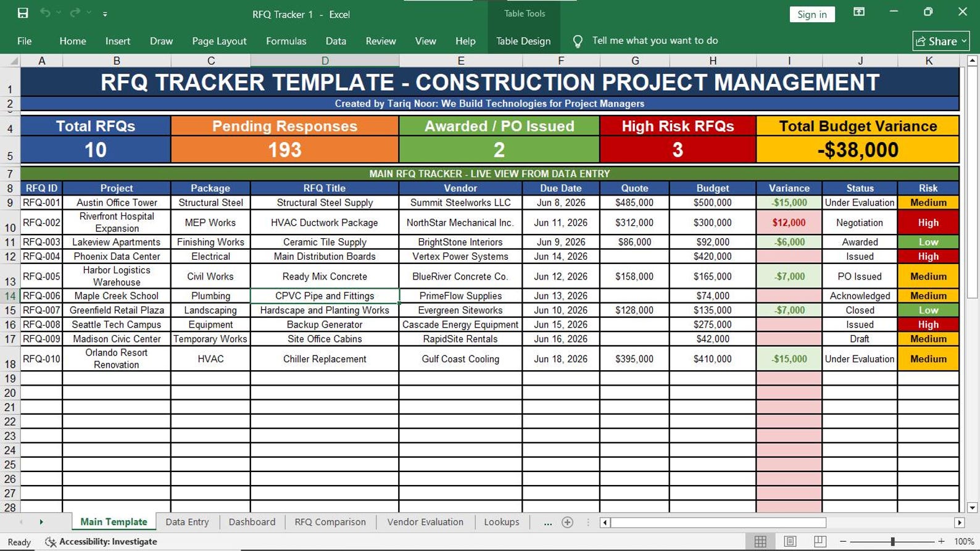The height and width of the screenshot is (551, 980).
Task: Select cell 'Phoenix Data Center'
Action: coord(117,257)
